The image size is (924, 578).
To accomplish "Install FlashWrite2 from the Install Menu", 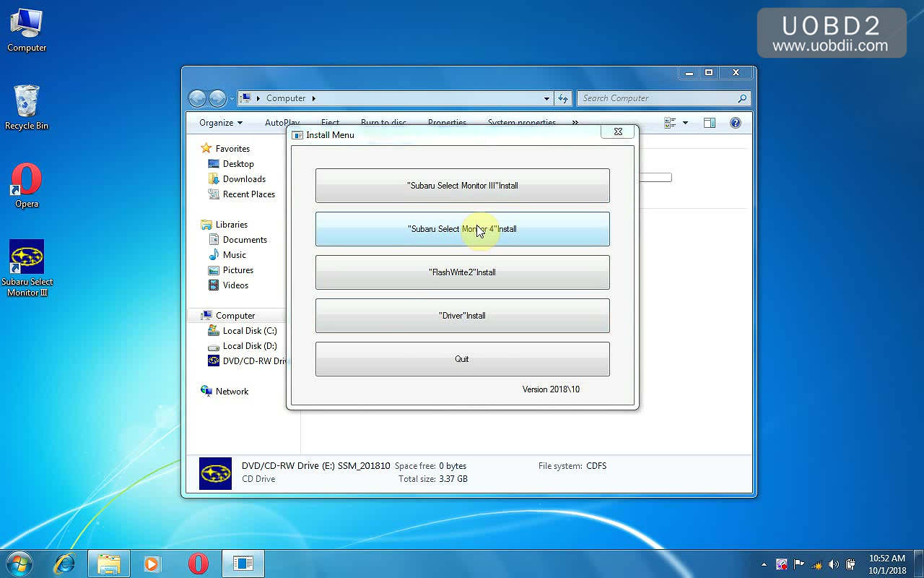I will [462, 272].
